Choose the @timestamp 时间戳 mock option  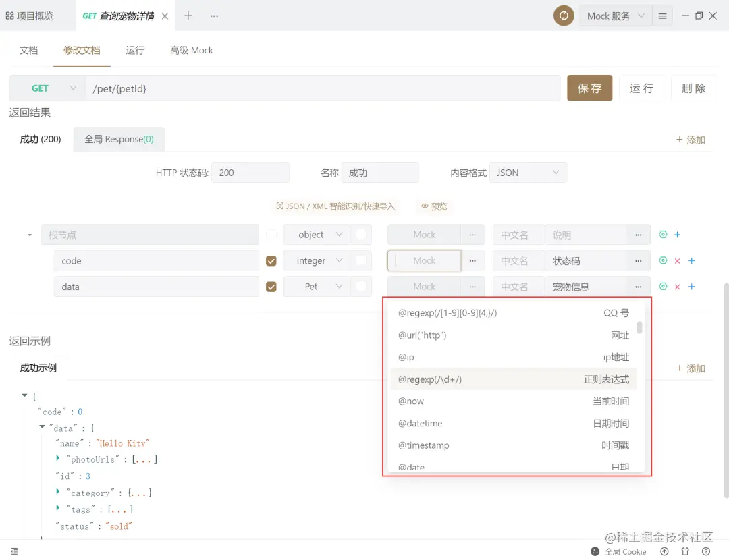[x=513, y=445]
